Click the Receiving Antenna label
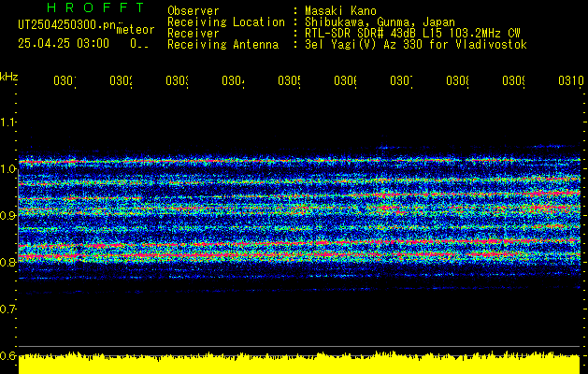Viewport: 588px width, 374px height. (223, 45)
